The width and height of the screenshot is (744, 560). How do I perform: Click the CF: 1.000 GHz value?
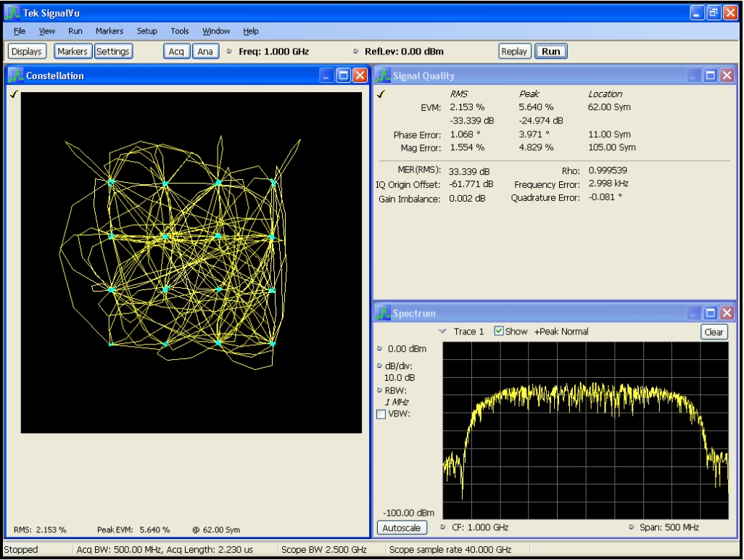pos(480,527)
